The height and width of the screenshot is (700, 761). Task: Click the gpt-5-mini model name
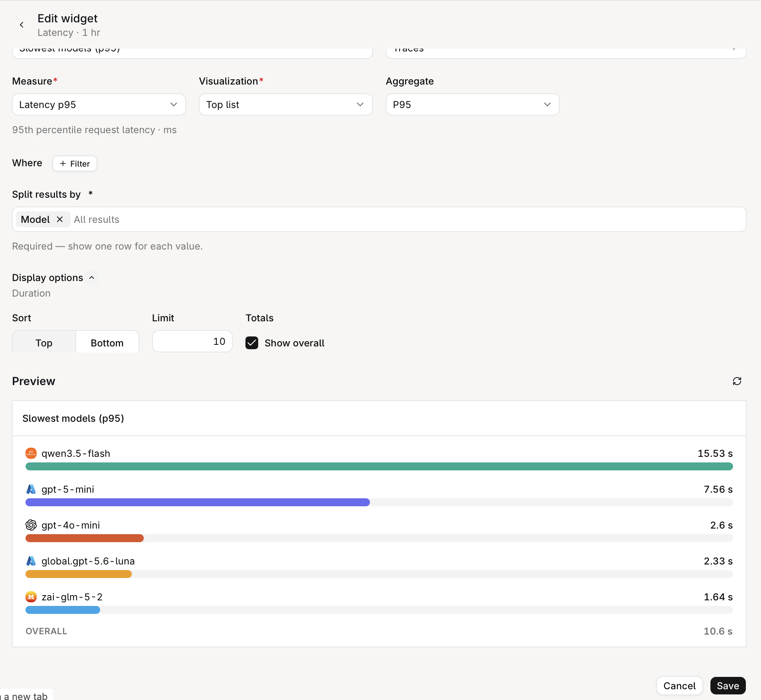tap(68, 489)
